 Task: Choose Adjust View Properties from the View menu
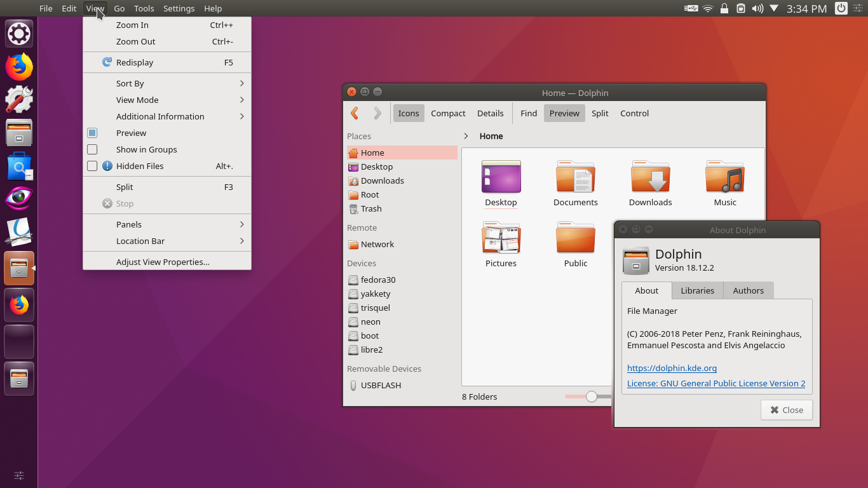pyautogui.click(x=167, y=262)
